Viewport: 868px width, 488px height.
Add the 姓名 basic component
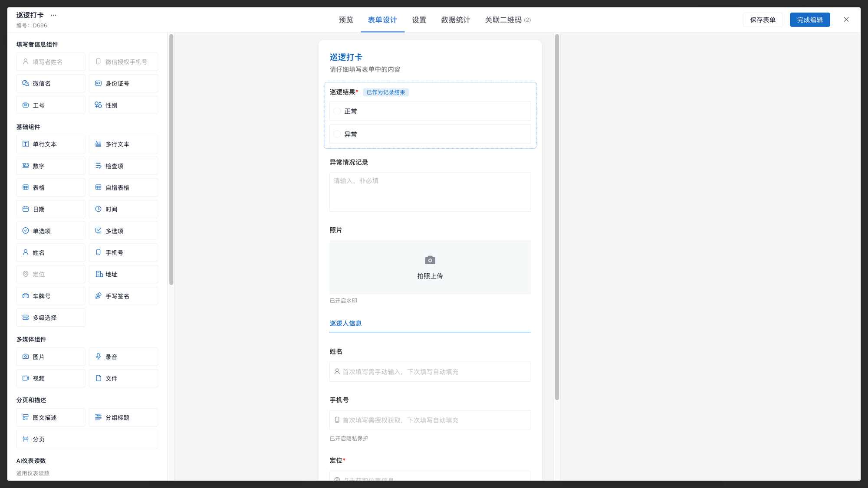point(51,252)
